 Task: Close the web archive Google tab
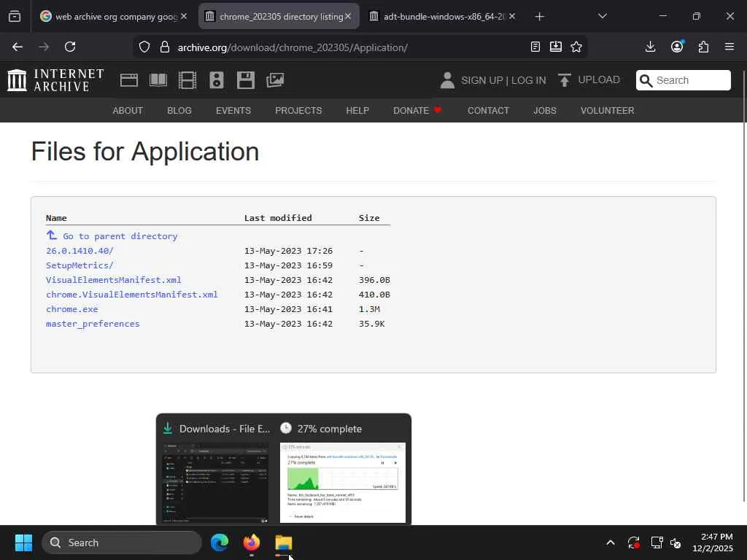point(184,16)
